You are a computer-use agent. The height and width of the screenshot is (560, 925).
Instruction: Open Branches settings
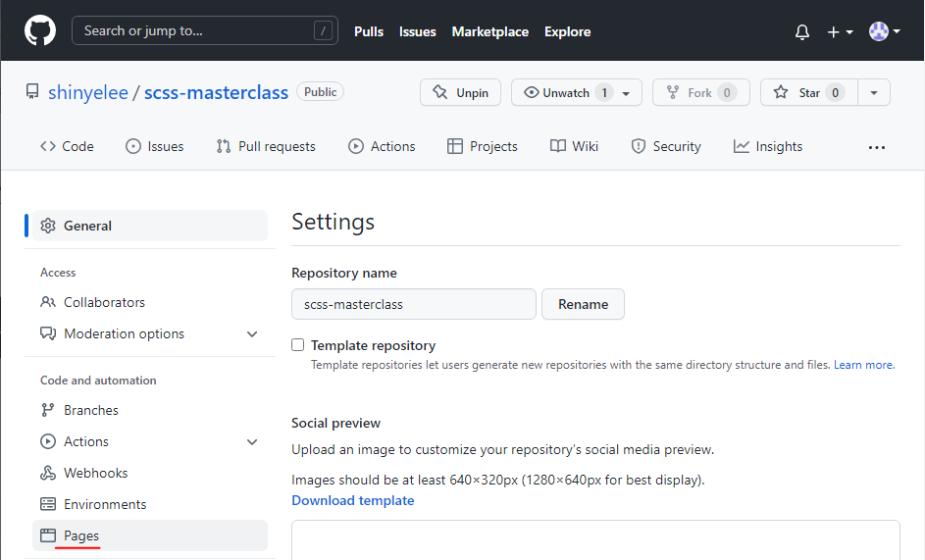tap(150, 410)
